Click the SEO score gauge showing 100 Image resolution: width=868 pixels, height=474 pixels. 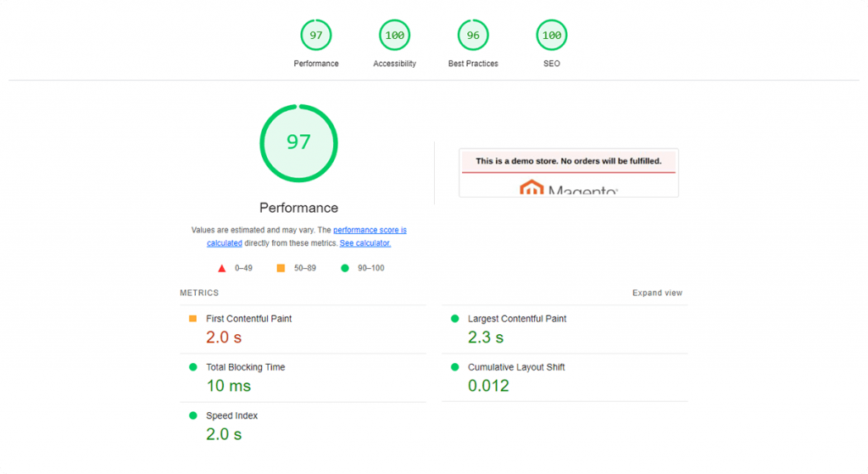tap(551, 35)
